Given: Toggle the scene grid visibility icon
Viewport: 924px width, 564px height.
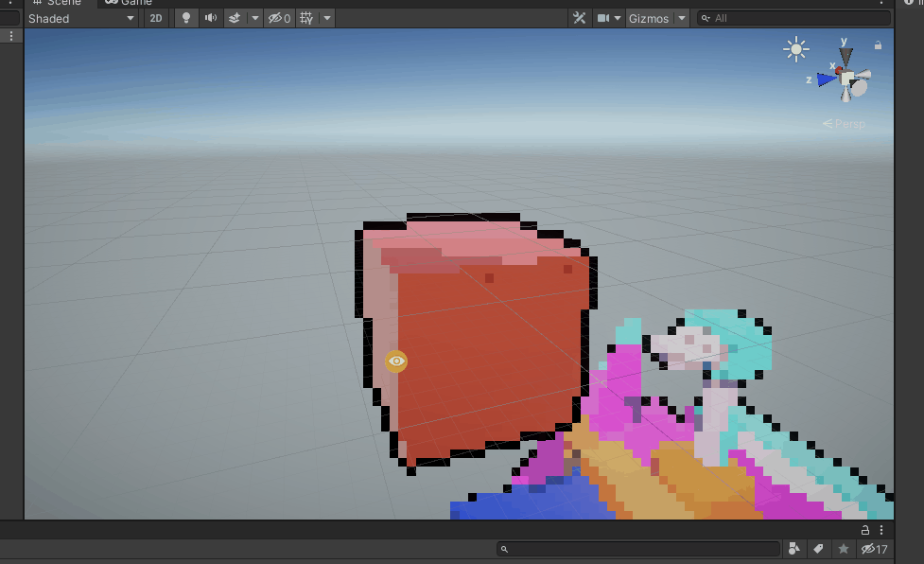Looking at the screenshot, I should (x=306, y=18).
